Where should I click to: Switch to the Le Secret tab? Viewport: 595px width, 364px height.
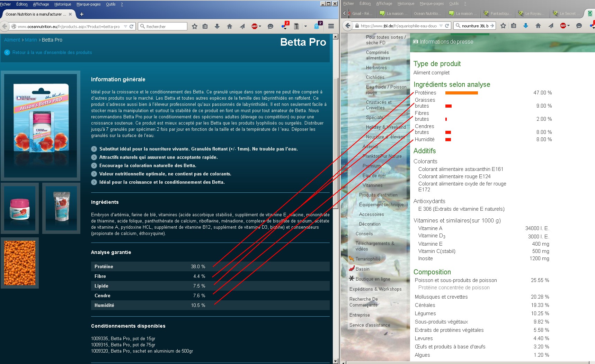(566, 13)
